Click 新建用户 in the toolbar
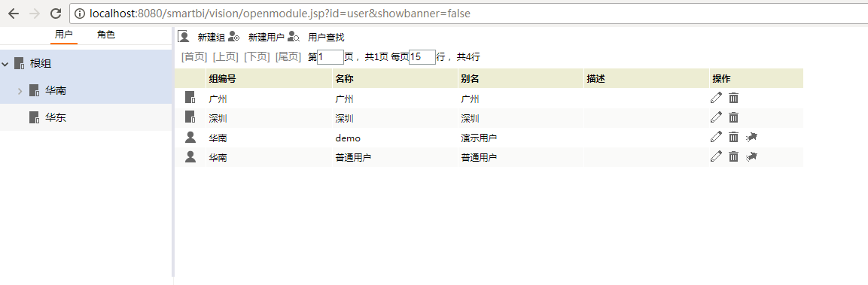This screenshot has width=868, height=285. tap(266, 37)
